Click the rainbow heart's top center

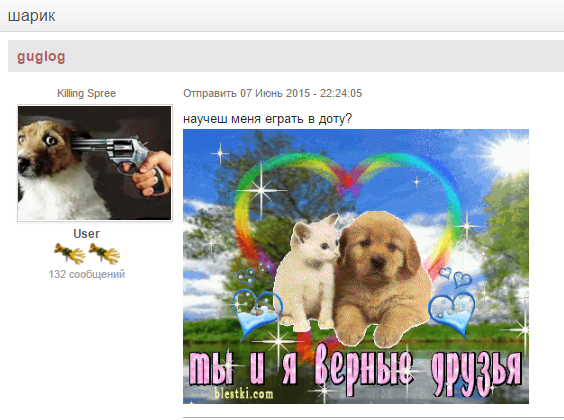[348, 179]
